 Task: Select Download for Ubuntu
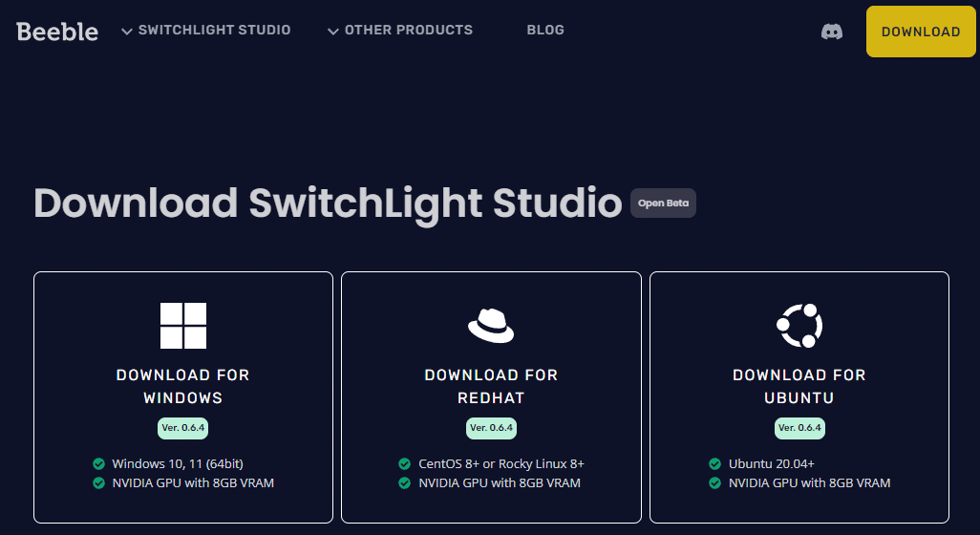click(799, 386)
